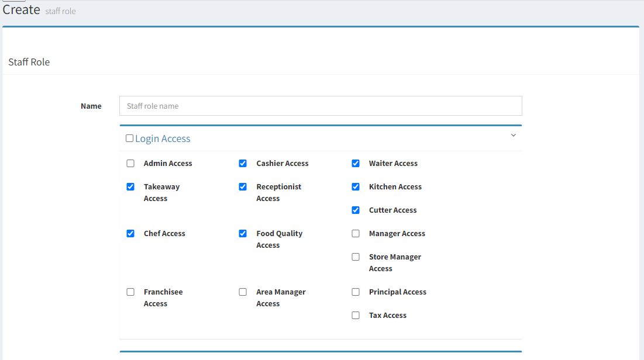This screenshot has width=644, height=360.
Task: Enable the Area Manager Access checkbox
Action: tap(243, 292)
